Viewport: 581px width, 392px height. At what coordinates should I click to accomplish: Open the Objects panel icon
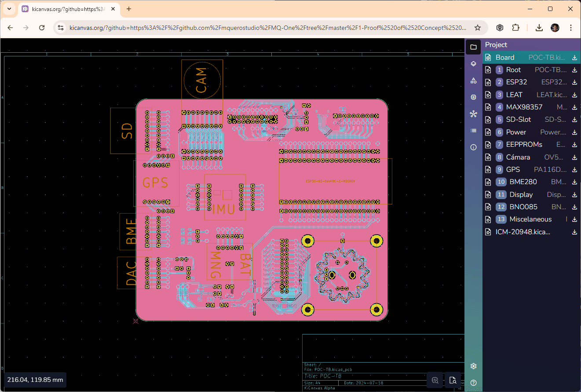[x=473, y=80]
